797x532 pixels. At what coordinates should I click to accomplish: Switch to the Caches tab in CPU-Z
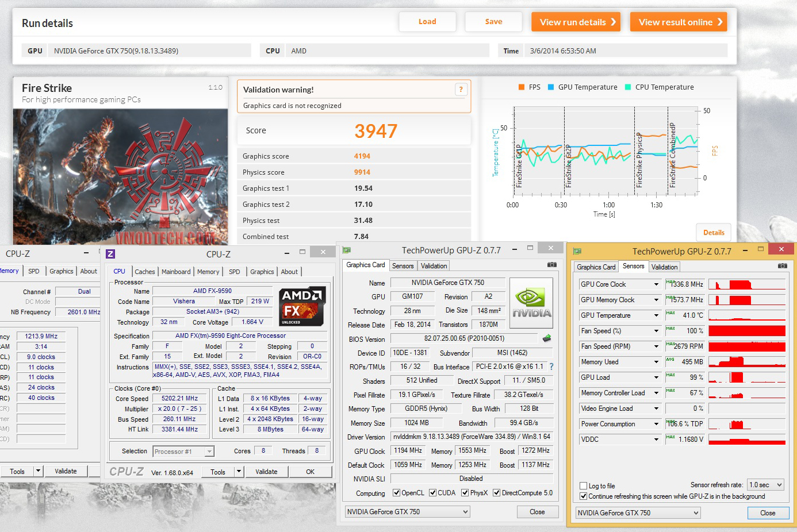(x=145, y=272)
